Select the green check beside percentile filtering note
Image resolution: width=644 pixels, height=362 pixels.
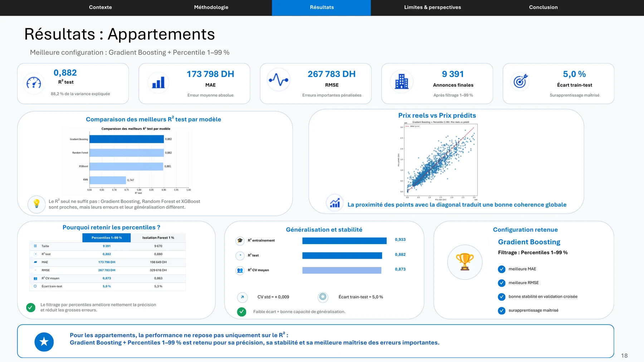tap(31, 307)
